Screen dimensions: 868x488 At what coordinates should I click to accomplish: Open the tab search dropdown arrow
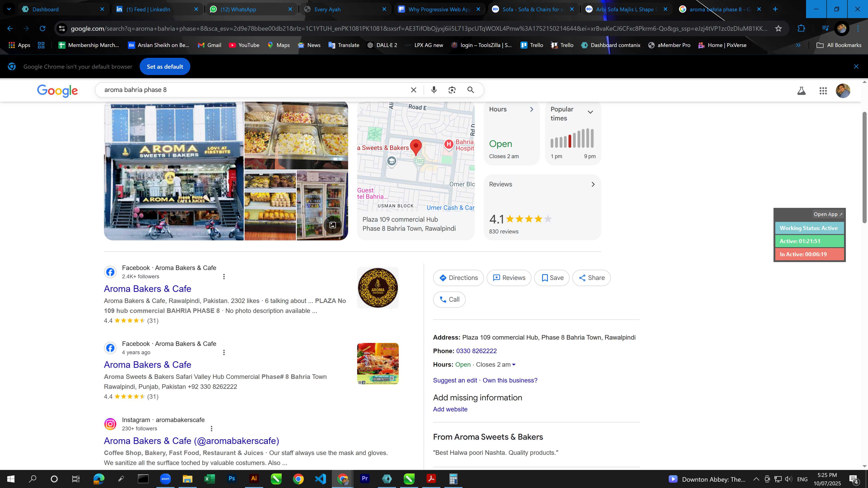[9, 9]
